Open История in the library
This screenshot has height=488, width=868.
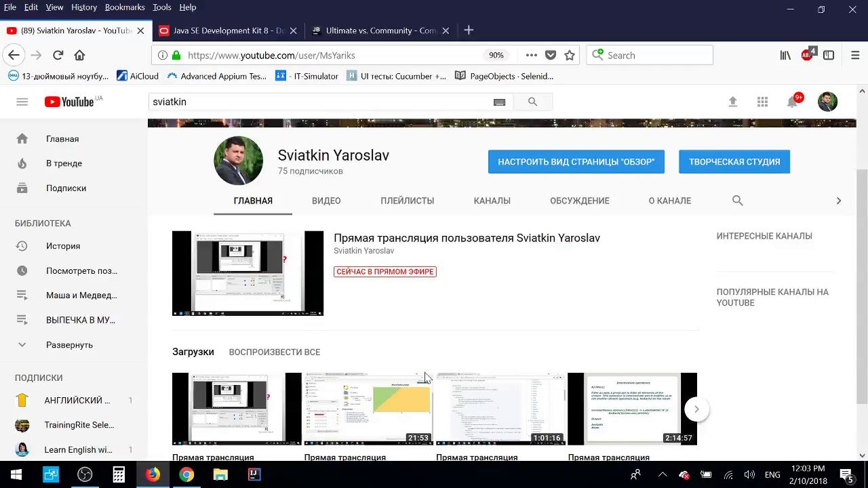pyautogui.click(x=63, y=246)
